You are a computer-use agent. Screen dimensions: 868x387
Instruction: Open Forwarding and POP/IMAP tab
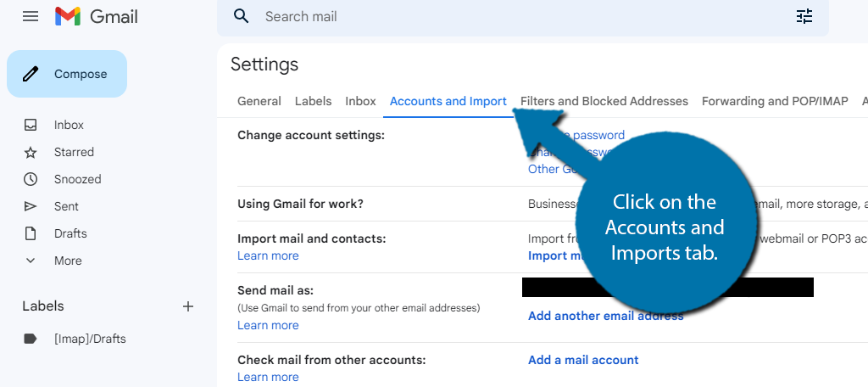[775, 102]
